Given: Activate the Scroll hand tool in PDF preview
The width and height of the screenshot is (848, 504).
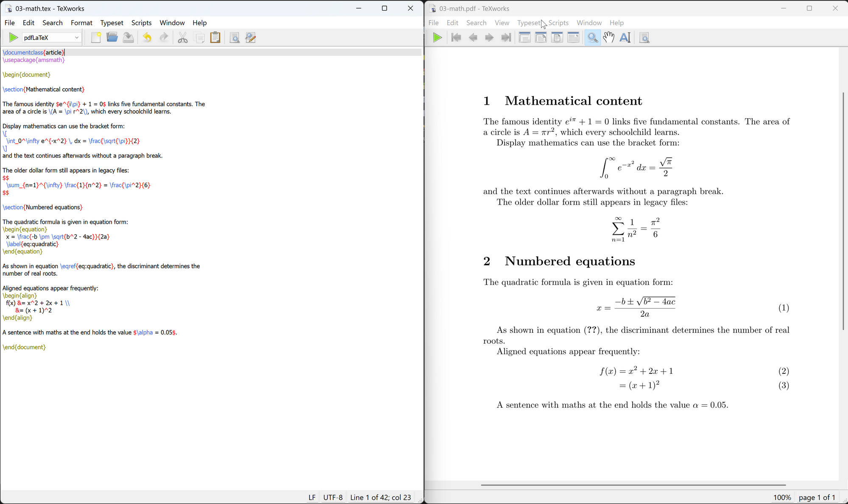Looking at the screenshot, I should [609, 38].
